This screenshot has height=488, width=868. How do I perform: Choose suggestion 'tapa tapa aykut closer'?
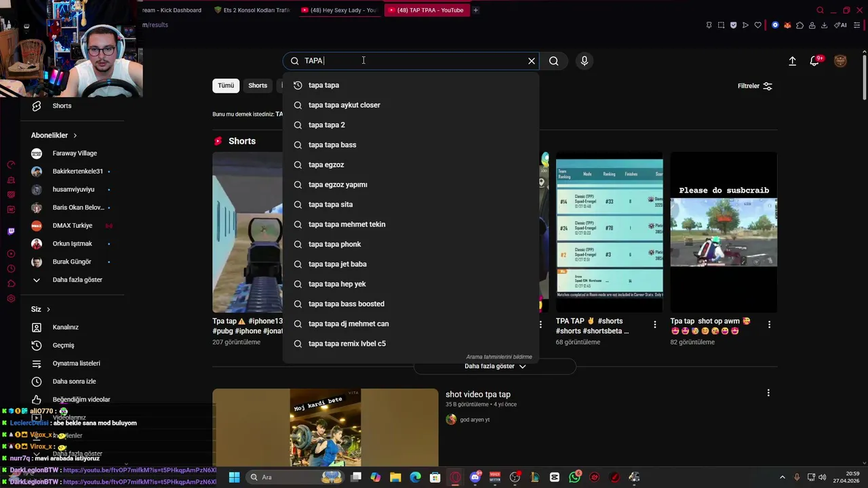411,105
